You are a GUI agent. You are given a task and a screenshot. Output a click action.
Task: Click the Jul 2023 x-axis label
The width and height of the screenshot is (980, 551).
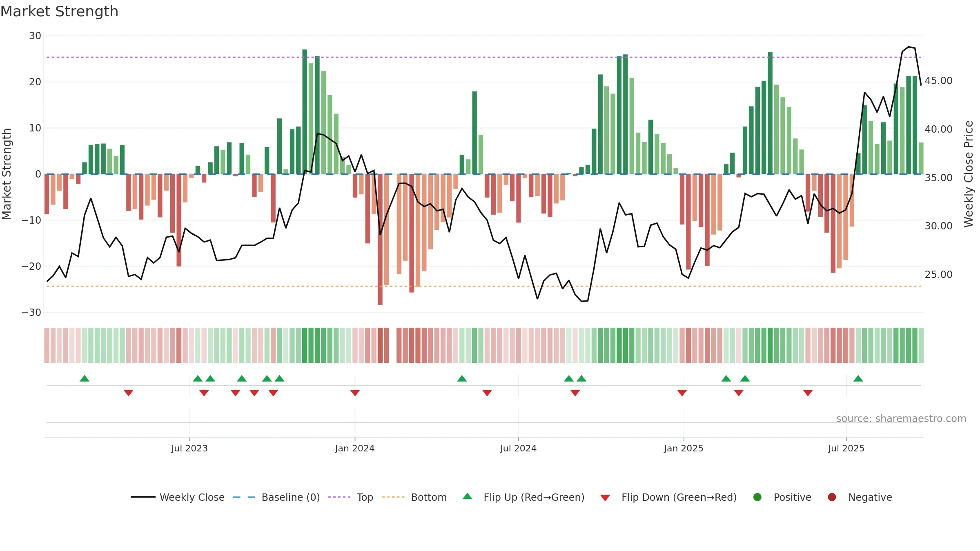(189, 448)
